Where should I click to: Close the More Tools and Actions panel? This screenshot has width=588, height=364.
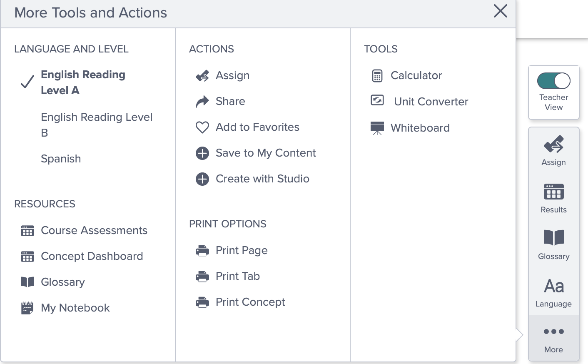pyautogui.click(x=500, y=11)
